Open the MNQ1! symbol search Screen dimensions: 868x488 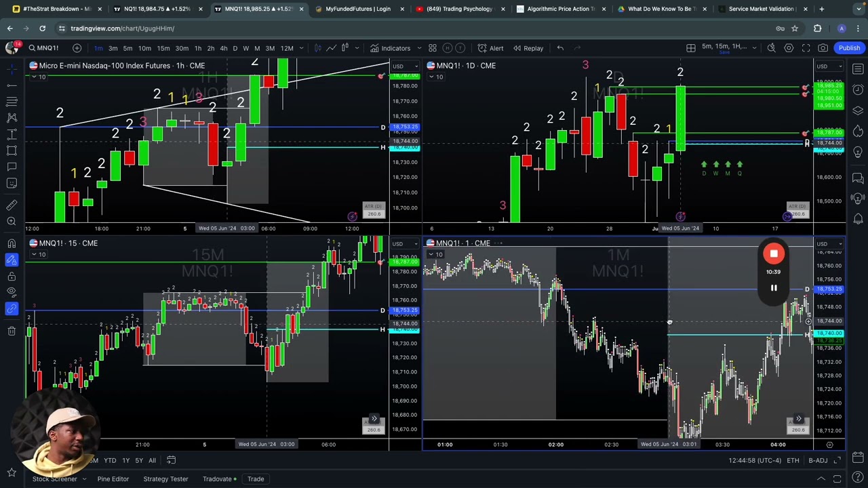43,48
